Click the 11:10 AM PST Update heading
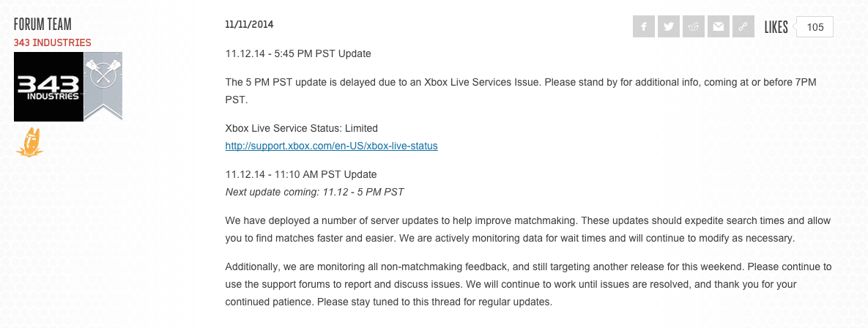868x328 pixels. pyautogui.click(x=301, y=174)
